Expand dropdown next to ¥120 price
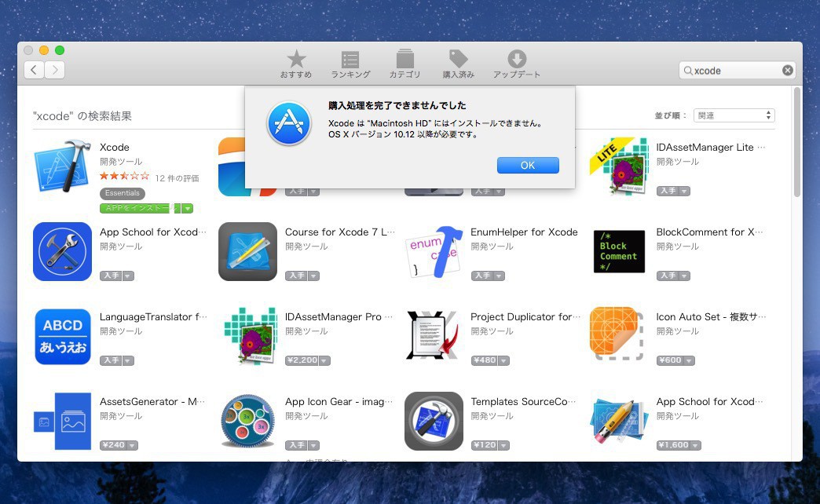The height and width of the screenshot is (504, 820). tap(503, 445)
